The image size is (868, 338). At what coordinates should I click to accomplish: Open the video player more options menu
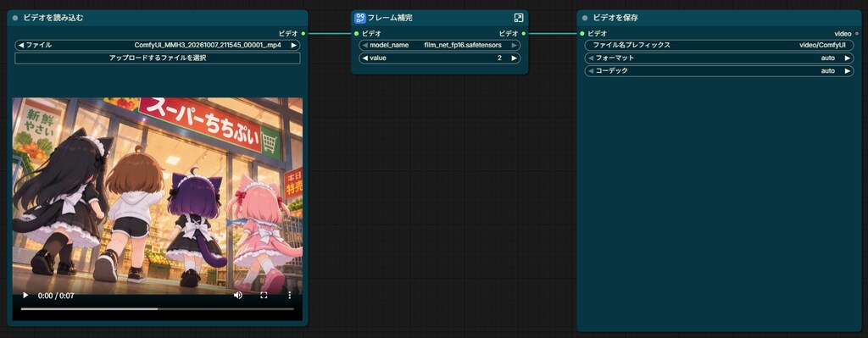coord(290,296)
